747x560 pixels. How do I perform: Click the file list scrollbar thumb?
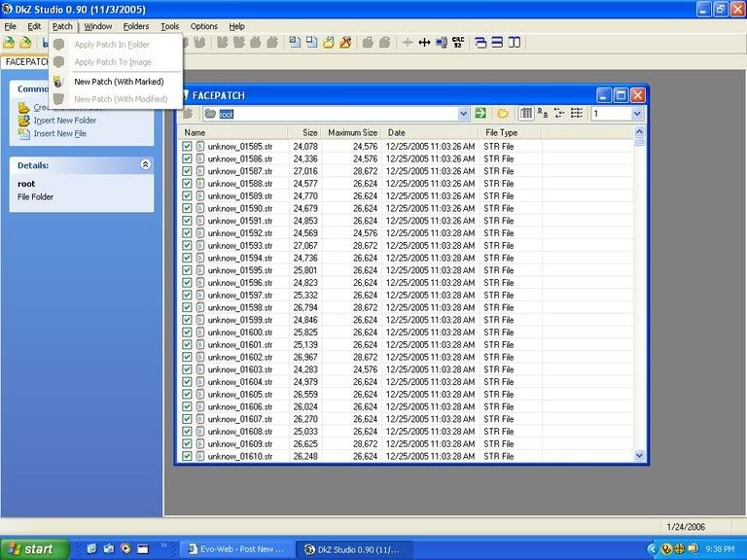tap(639, 142)
